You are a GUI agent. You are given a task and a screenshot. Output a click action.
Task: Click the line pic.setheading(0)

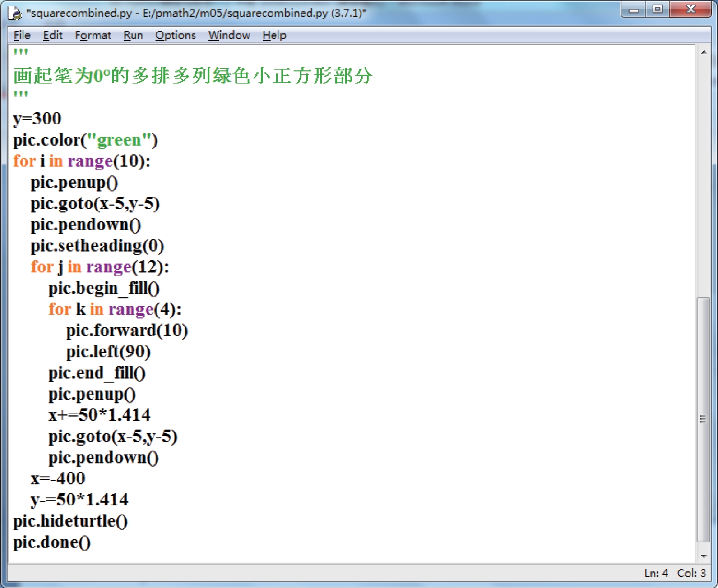(97, 246)
